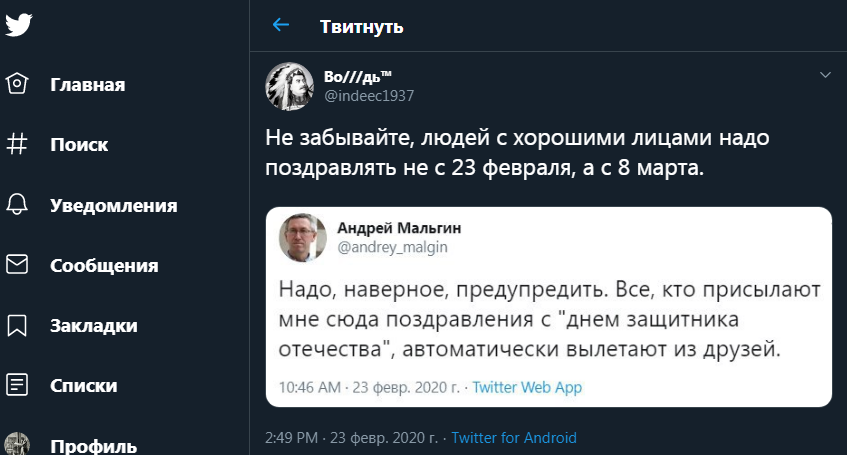Image resolution: width=847 pixels, height=455 pixels.
Task: Click the Twitter Web App link
Action: pos(527,387)
